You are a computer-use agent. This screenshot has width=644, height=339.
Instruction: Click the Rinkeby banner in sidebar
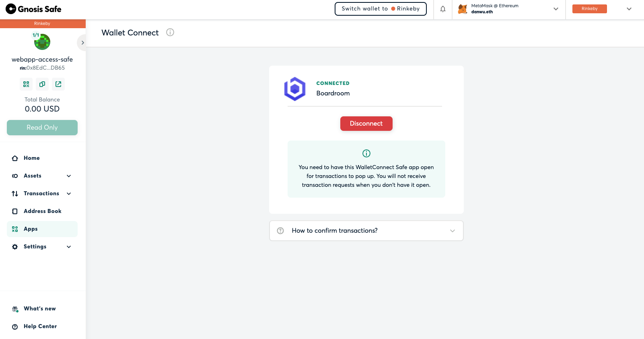point(43,24)
